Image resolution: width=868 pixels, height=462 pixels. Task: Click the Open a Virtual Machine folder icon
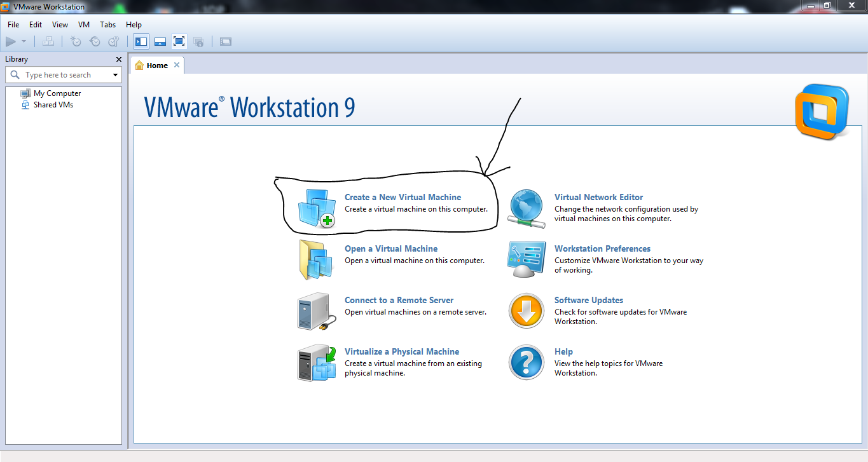316,259
